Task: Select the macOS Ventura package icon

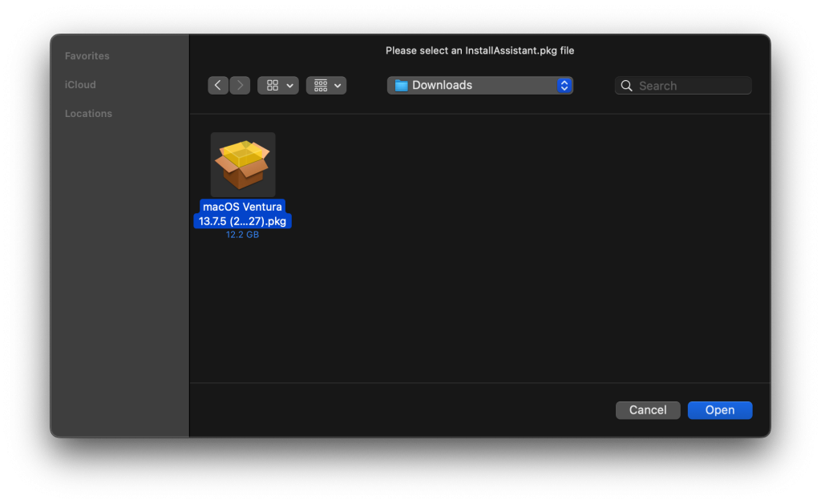Action: pyautogui.click(x=243, y=165)
